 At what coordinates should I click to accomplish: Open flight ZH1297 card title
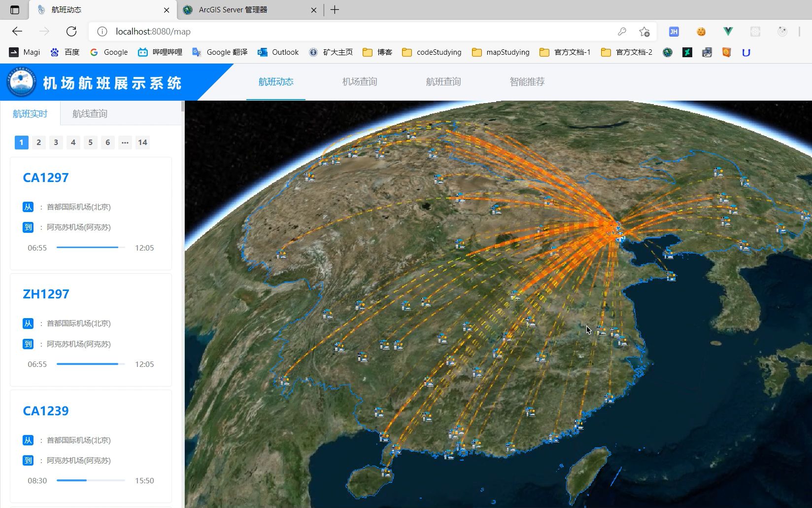pos(46,294)
